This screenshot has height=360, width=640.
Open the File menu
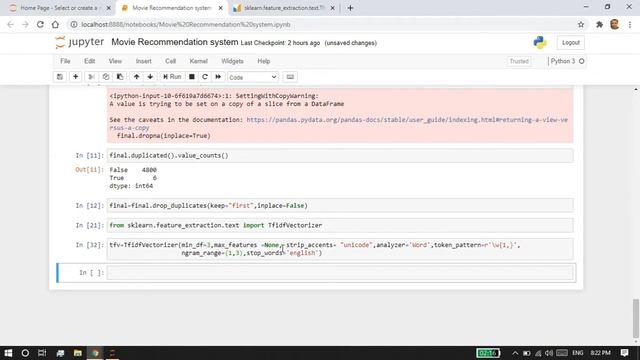[x=65, y=61]
